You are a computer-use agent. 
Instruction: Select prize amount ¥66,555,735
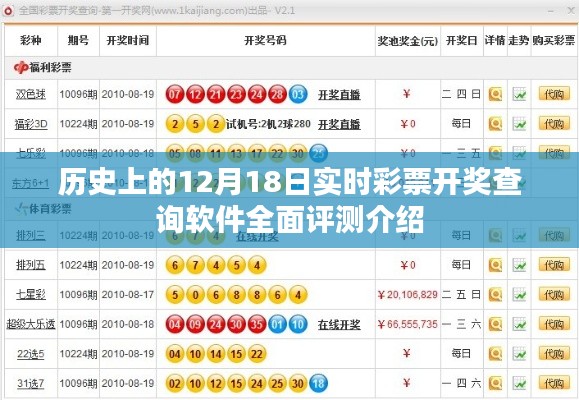[x=407, y=324]
